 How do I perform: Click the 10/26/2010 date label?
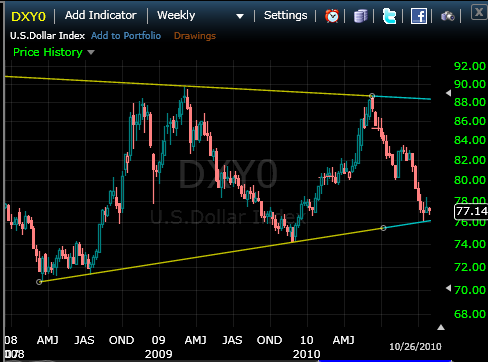tap(415, 347)
